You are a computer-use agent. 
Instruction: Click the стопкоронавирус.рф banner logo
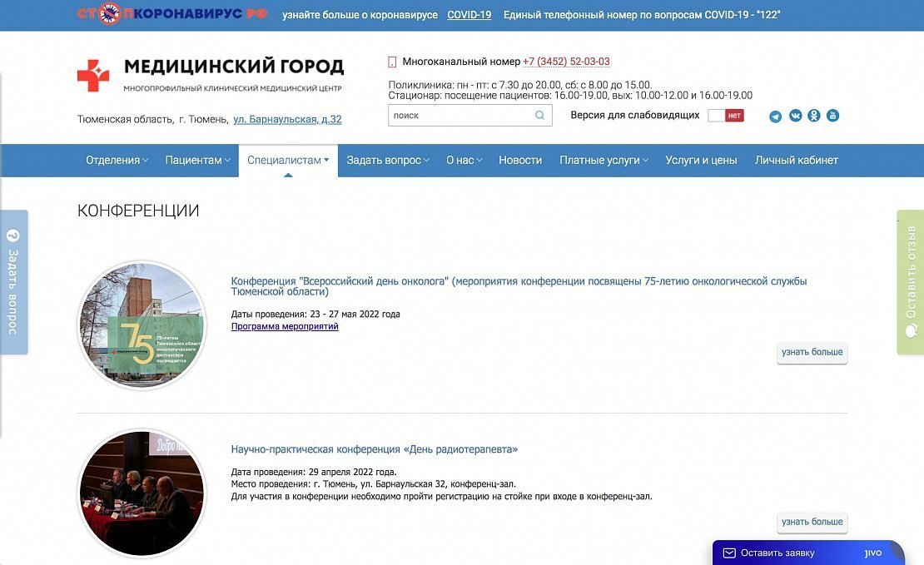coord(172,14)
